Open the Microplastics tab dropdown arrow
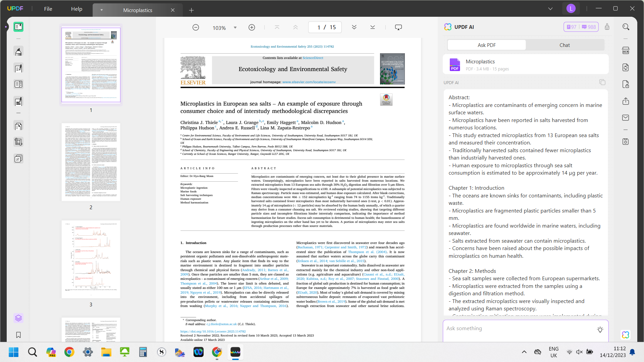Screen dimensions: 644x362 101,10
